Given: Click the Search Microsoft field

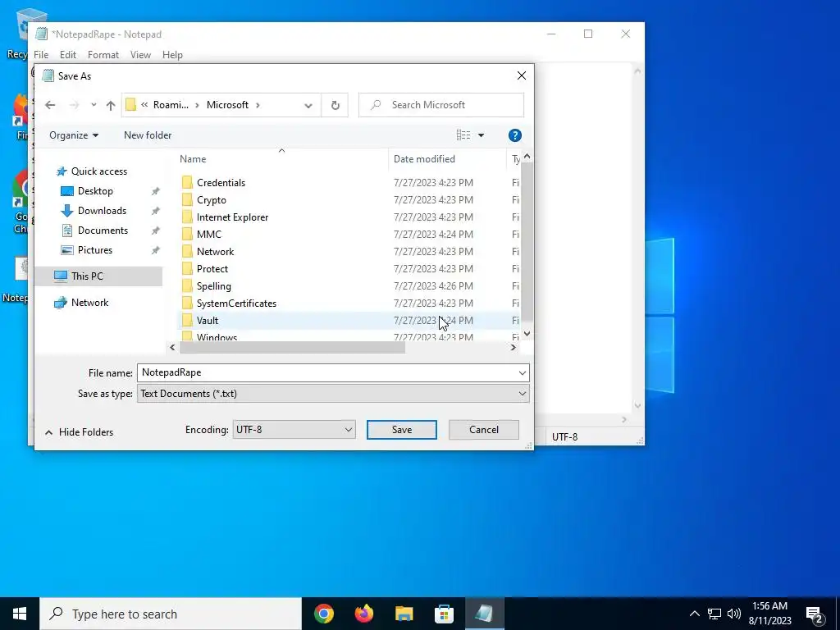Looking at the screenshot, I should (x=441, y=105).
